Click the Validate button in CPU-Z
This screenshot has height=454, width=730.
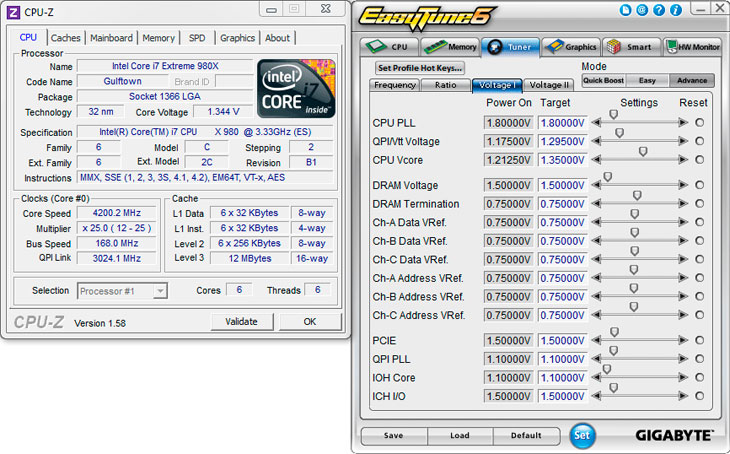241,322
